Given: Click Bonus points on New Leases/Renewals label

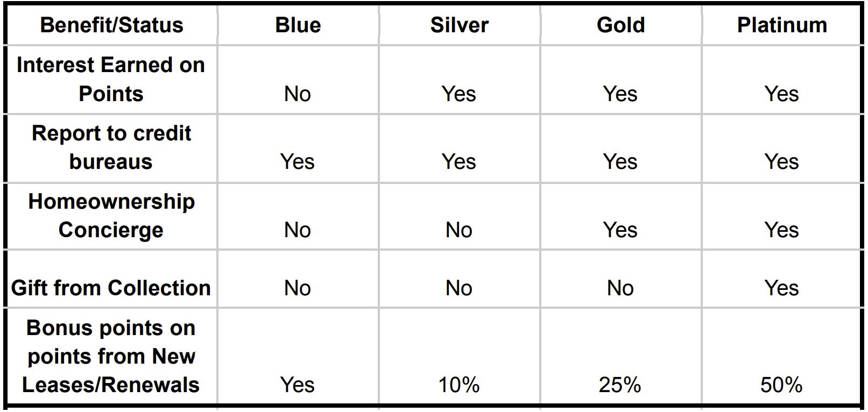Looking at the screenshot, I should [x=111, y=356].
